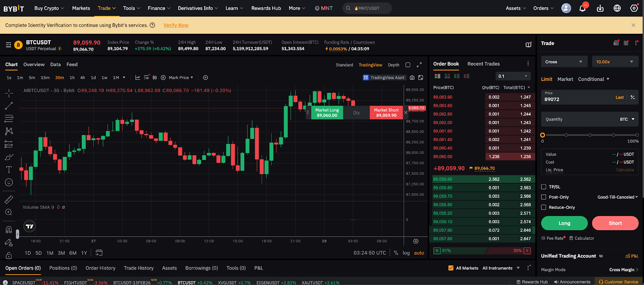This screenshot has height=285, width=644.
Task: Open the user profile avatar
Action: coord(566,8)
